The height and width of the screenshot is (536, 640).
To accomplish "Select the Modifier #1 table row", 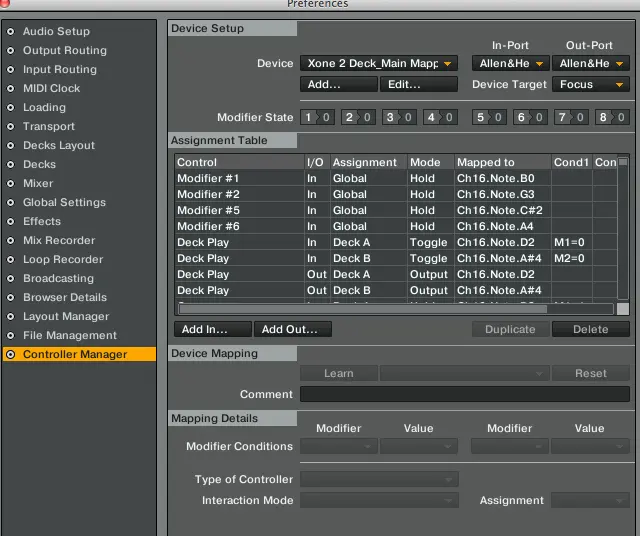I will [x=395, y=178].
